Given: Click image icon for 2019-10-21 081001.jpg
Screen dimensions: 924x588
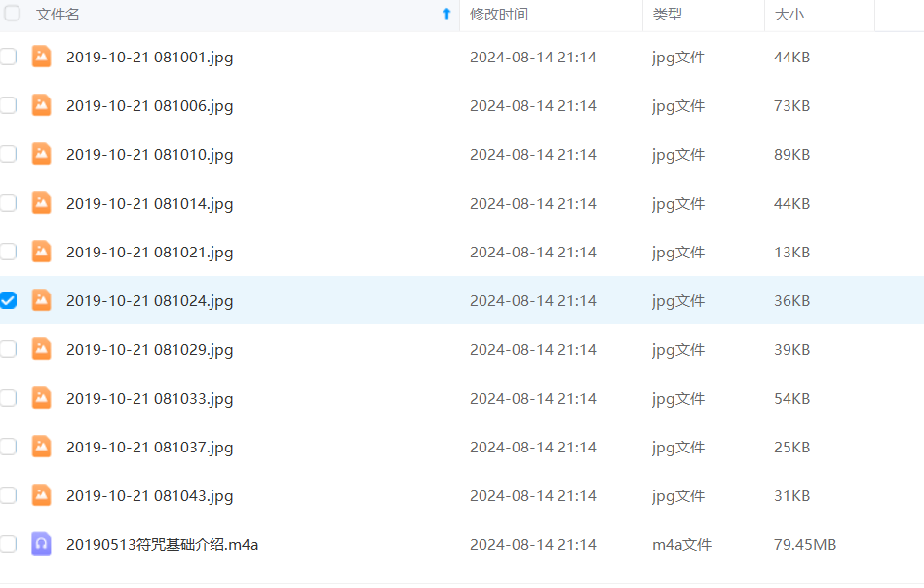Looking at the screenshot, I should [41, 57].
